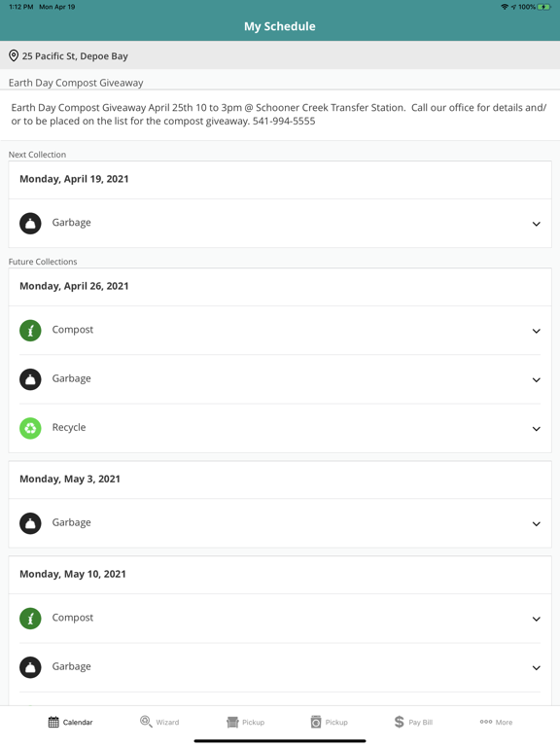Switch to the Calendar tab

tap(70, 722)
